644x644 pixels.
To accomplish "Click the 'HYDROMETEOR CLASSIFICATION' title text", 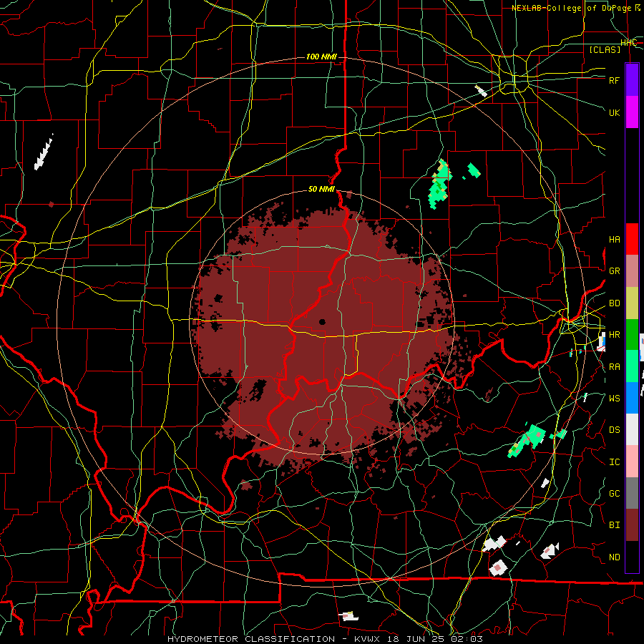I will coord(251,639).
